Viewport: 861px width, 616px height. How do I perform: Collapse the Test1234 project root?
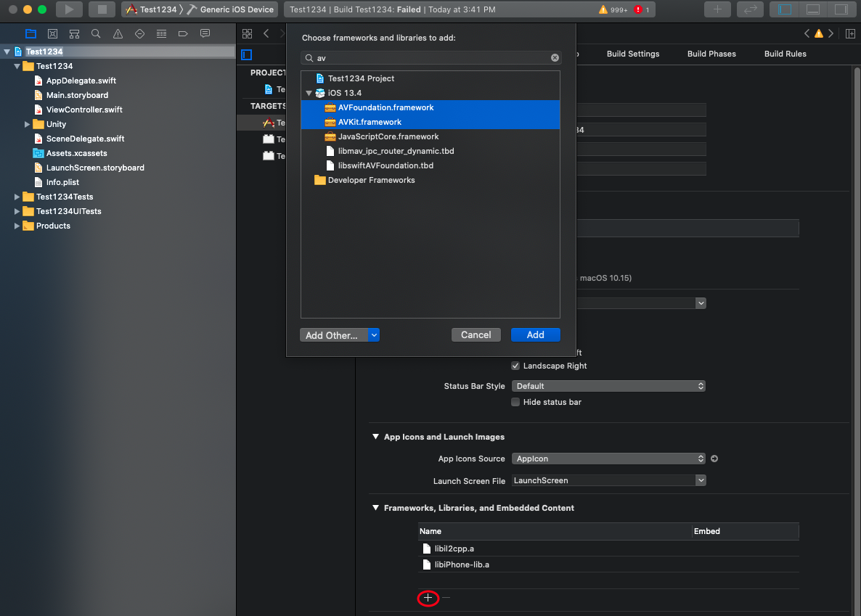pos(7,52)
